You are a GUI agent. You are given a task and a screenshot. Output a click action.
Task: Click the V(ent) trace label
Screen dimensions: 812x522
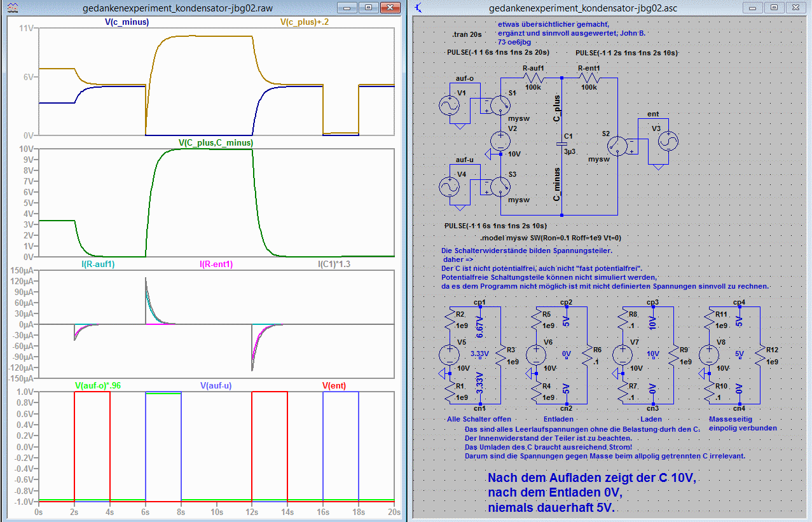coord(334,385)
